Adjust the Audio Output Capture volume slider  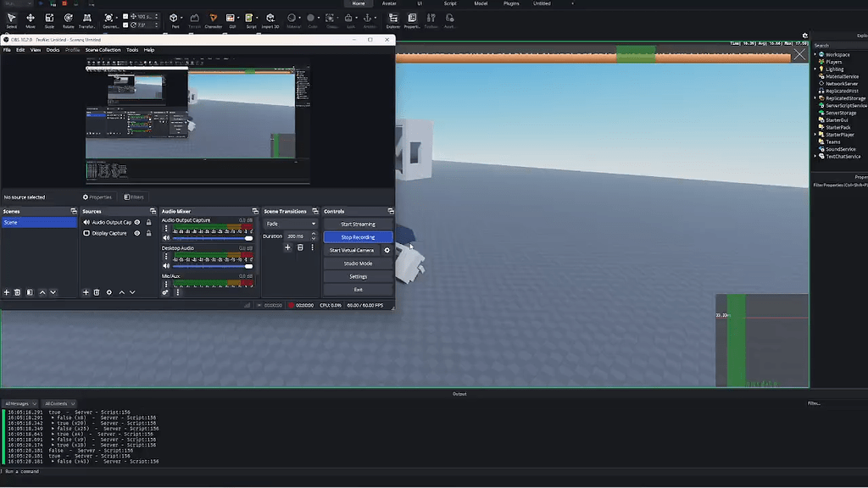pyautogui.click(x=213, y=238)
